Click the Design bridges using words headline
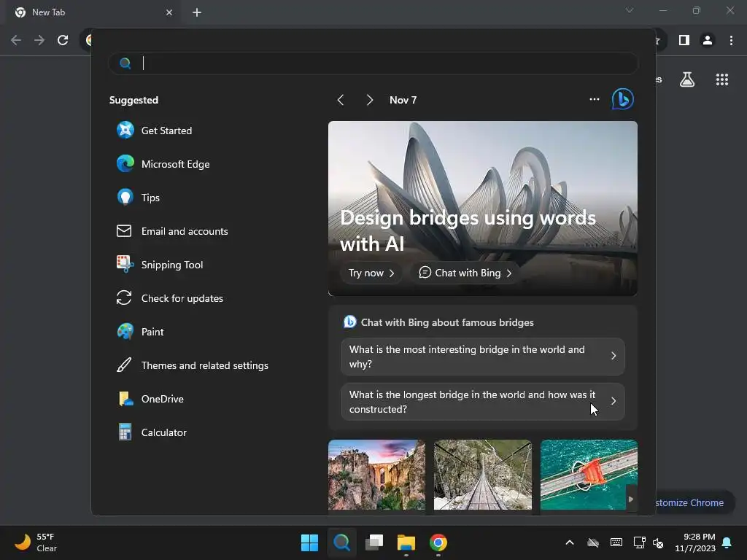This screenshot has height=560, width=747. (x=468, y=231)
